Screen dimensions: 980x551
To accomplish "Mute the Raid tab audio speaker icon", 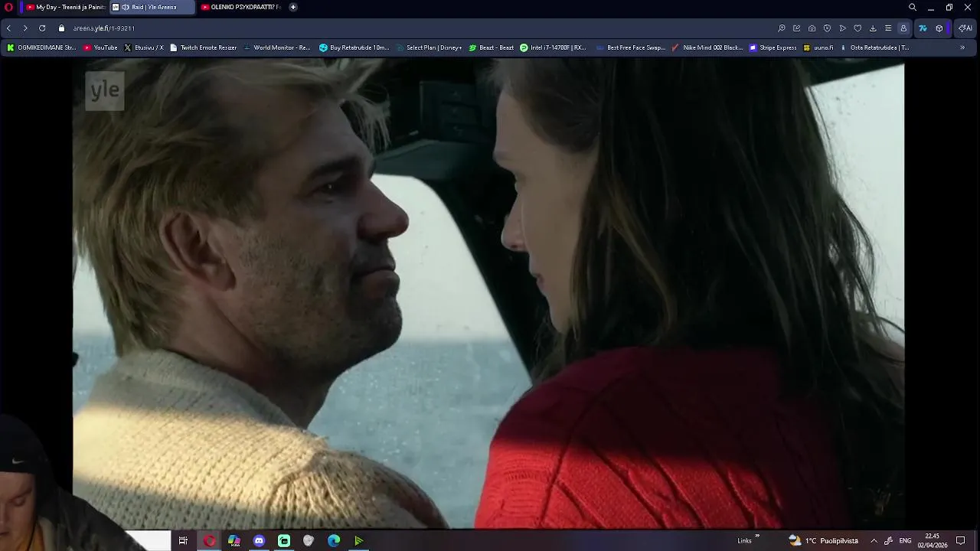I will [x=125, y=7].
